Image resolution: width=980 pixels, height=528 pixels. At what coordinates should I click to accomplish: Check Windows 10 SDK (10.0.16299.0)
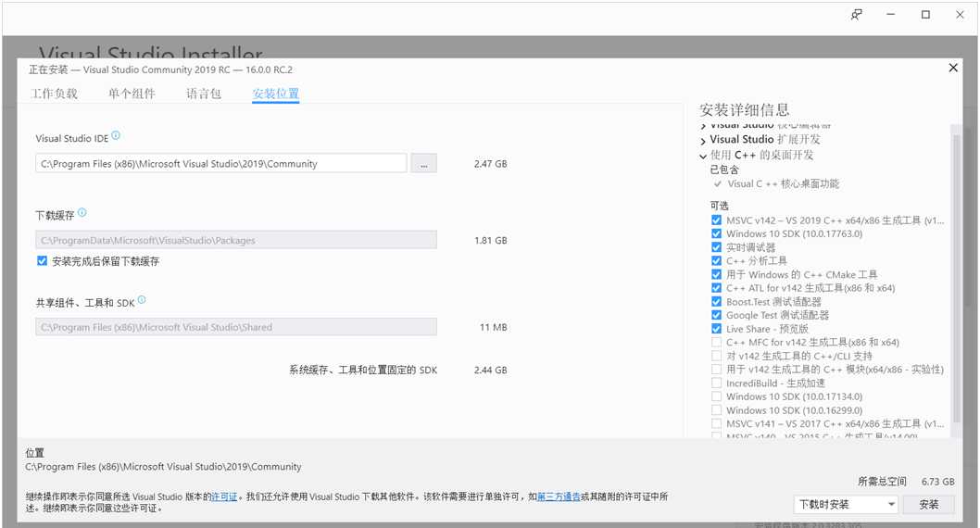[716, 410]
